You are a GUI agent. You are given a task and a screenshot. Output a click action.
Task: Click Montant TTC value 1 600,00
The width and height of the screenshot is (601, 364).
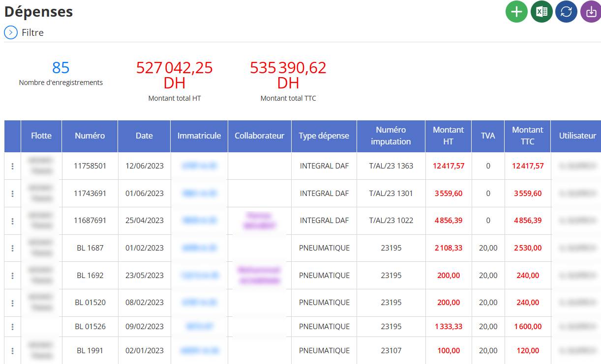(x=528, y=327)
